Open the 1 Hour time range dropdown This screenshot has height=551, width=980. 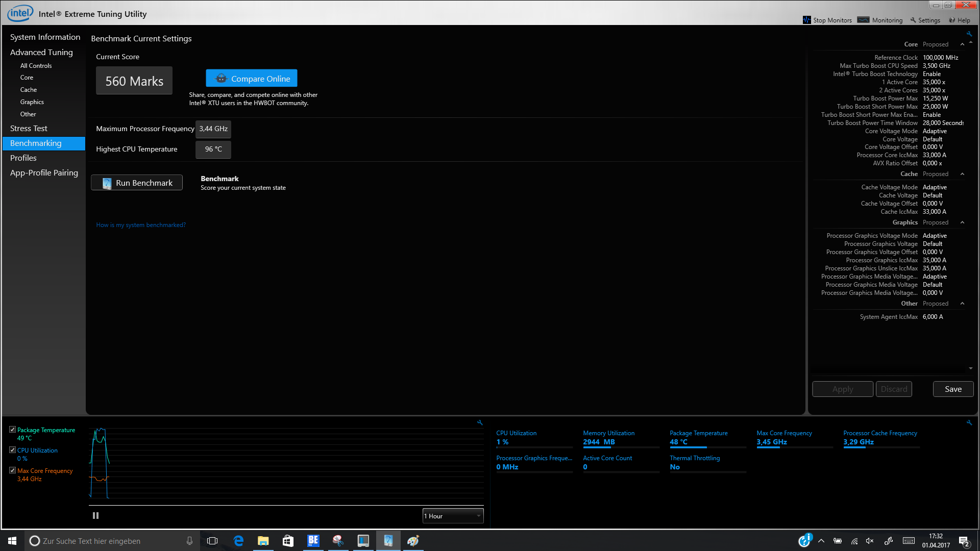coord(453,516)
